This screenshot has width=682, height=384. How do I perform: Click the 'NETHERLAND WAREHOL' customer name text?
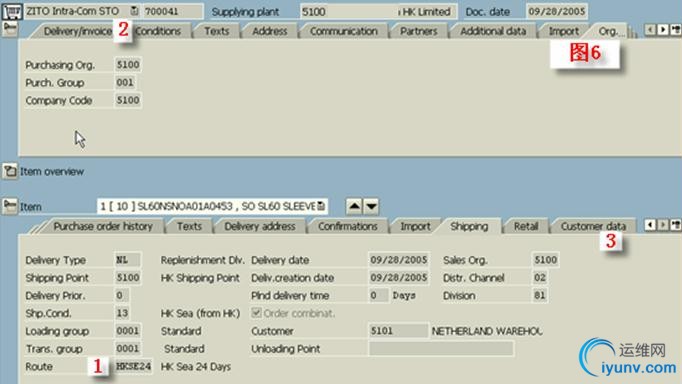pos(487,331)
